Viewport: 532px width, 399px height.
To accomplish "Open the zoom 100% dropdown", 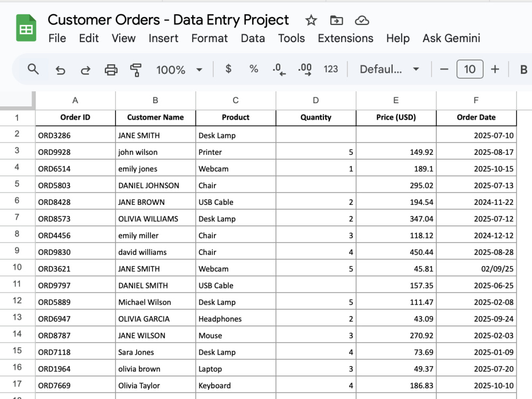I will (x=179, y=70).
